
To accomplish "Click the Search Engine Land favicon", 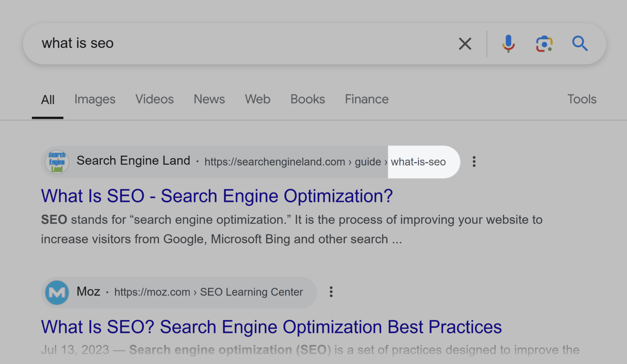I will coord(56,161).
